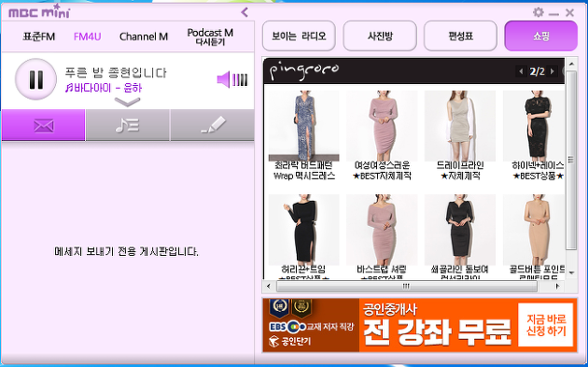This screenshot has height=367, width=588.
Task: Click the 2/2 page indicator
Action: coord(537,71)
